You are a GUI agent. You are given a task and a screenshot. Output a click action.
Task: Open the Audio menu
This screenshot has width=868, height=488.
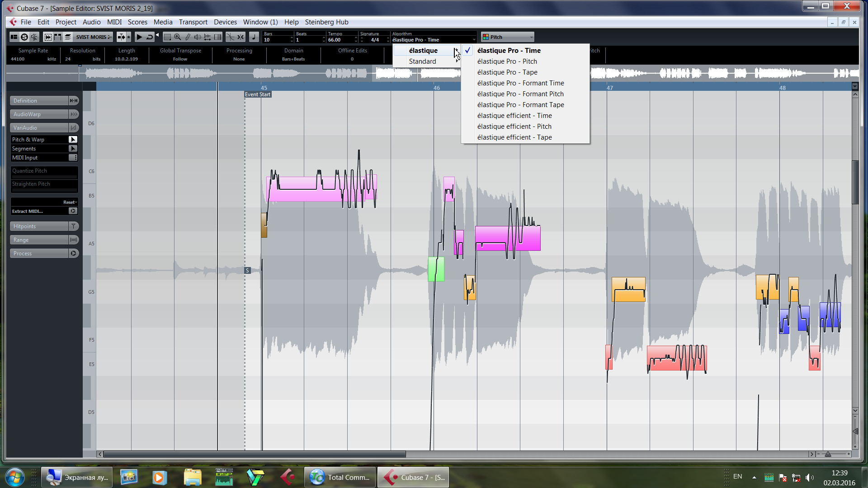[91, 22]
